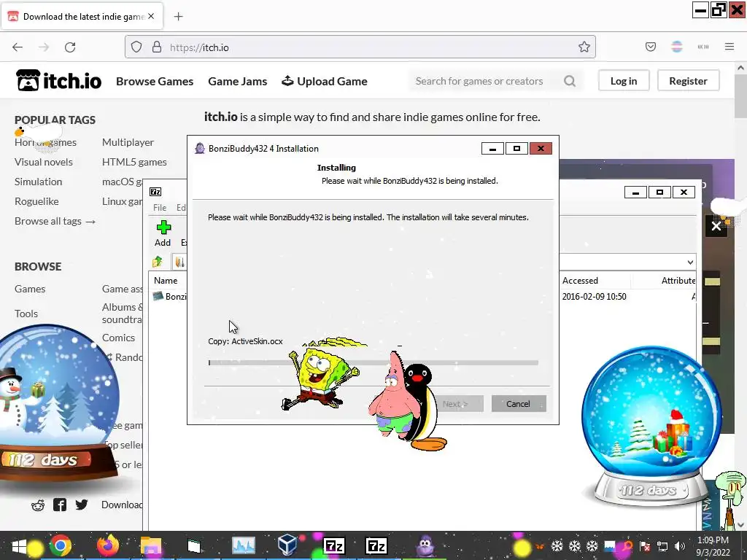The width and height of the screenshot is (747, 560).
Task: Open Browse Games in itch.io navigation
Action: click(x=155, y=82)
